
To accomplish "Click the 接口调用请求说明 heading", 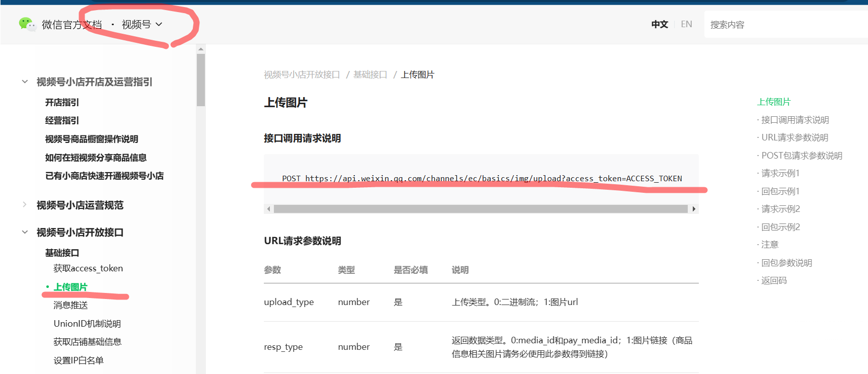I will click(303, 138).
